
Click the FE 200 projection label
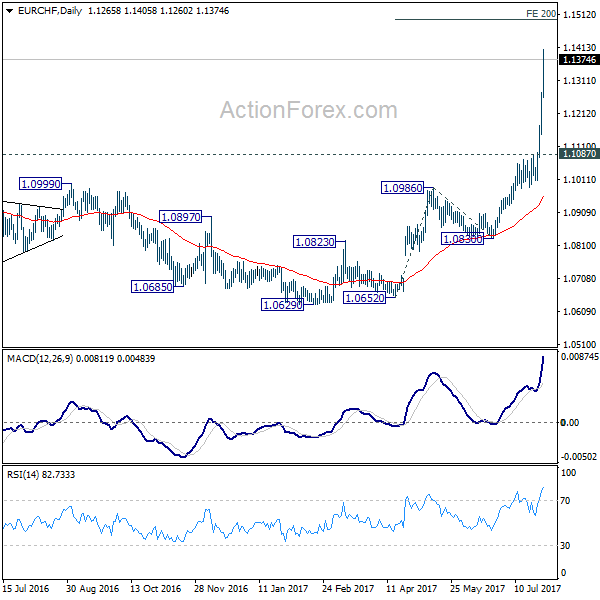pyautogui.click(x=541, y=14)
